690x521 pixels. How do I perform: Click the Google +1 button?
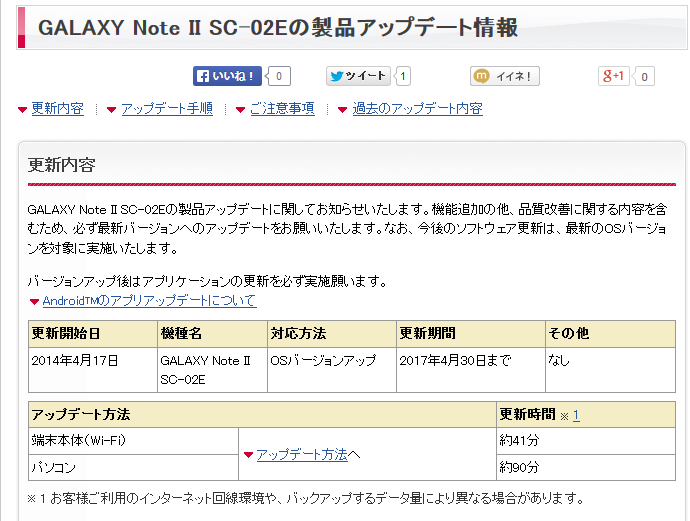click(613, 76)
